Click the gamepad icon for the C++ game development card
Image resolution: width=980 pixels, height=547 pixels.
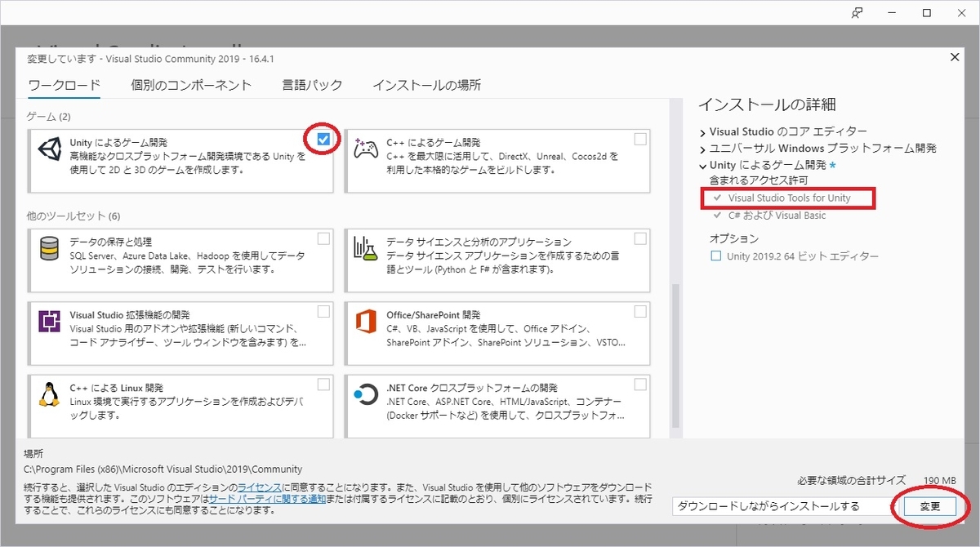[365, 149]
